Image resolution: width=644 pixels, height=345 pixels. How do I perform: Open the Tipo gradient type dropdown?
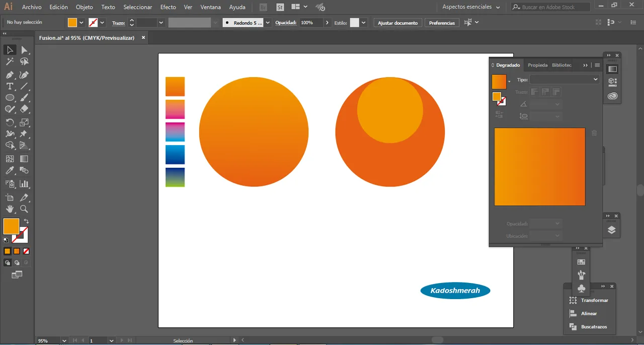[565, 80]
